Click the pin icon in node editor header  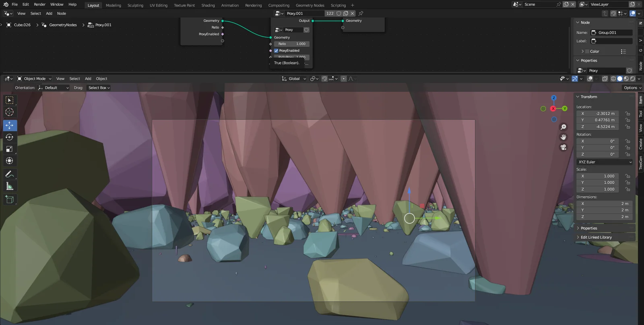tap(361, 13)
